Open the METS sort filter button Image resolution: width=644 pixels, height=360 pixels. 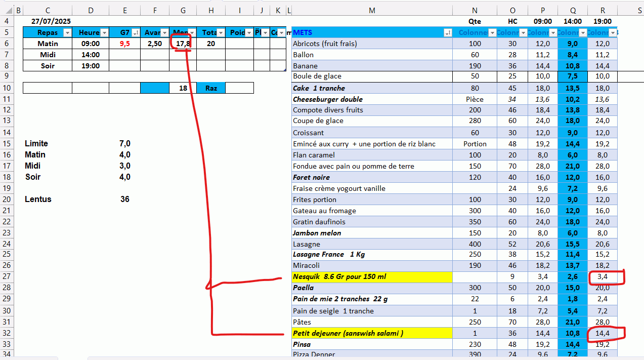point(447,33)
